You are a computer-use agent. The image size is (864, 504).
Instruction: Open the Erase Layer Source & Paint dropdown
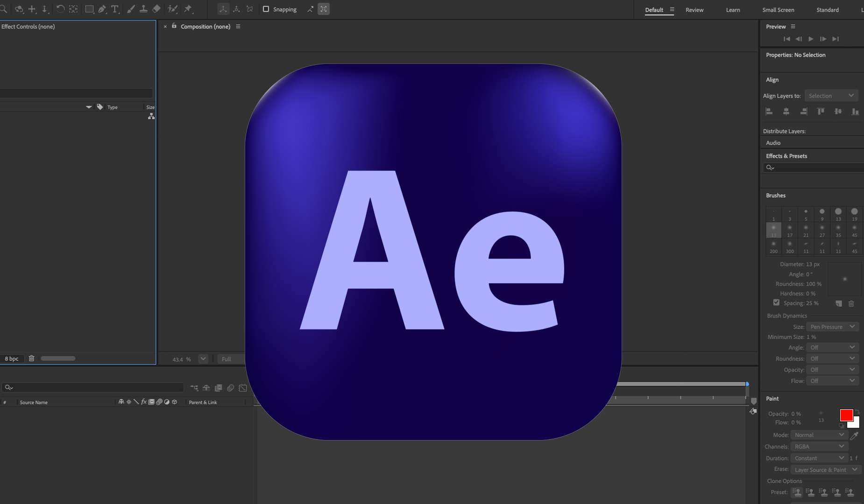[x=826, y=469]
